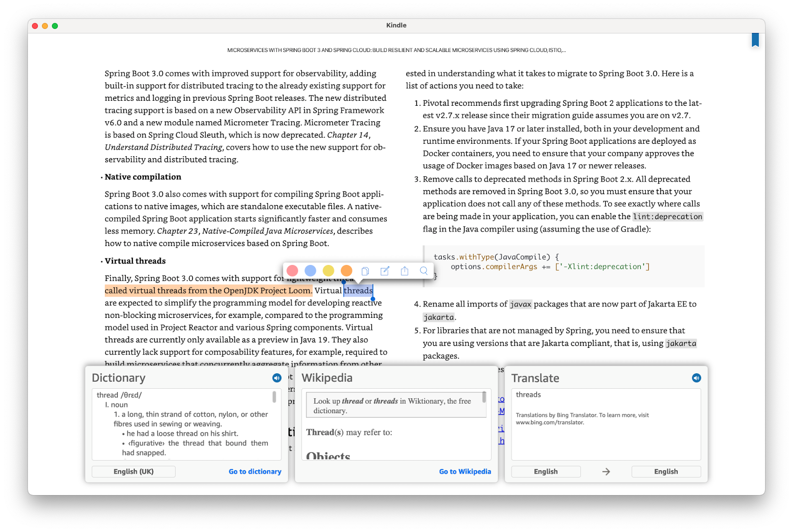Click the javax inline code word
The width and height of the screenshot is (793, 532).
coord(521,304)
